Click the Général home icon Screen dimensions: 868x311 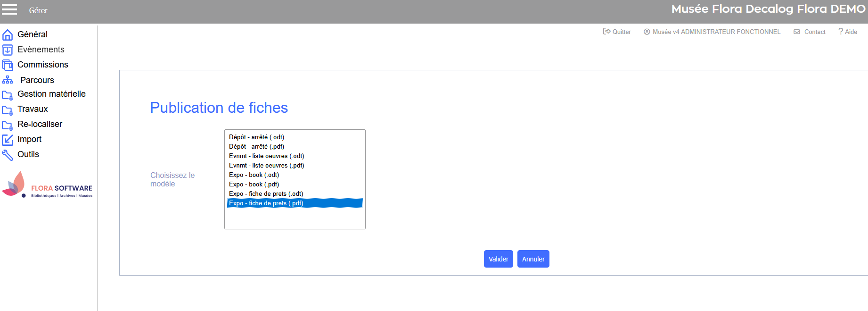click(8, 35)
